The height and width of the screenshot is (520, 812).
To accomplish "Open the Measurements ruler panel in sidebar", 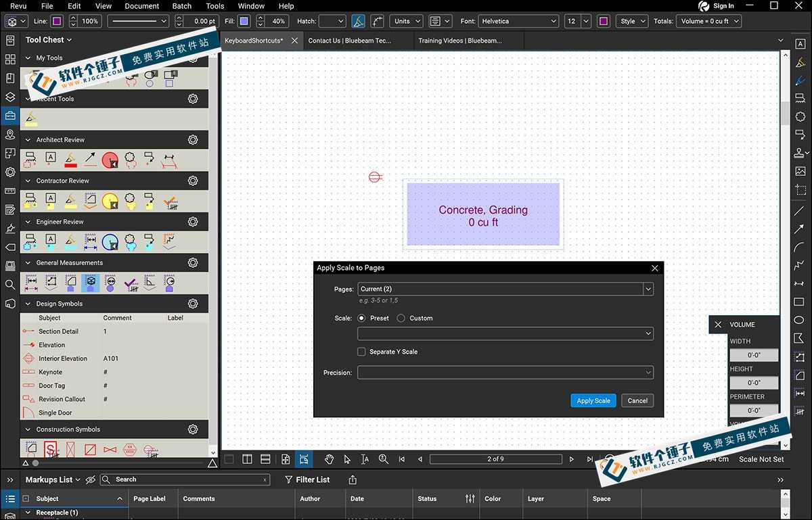I will [10, 191].
